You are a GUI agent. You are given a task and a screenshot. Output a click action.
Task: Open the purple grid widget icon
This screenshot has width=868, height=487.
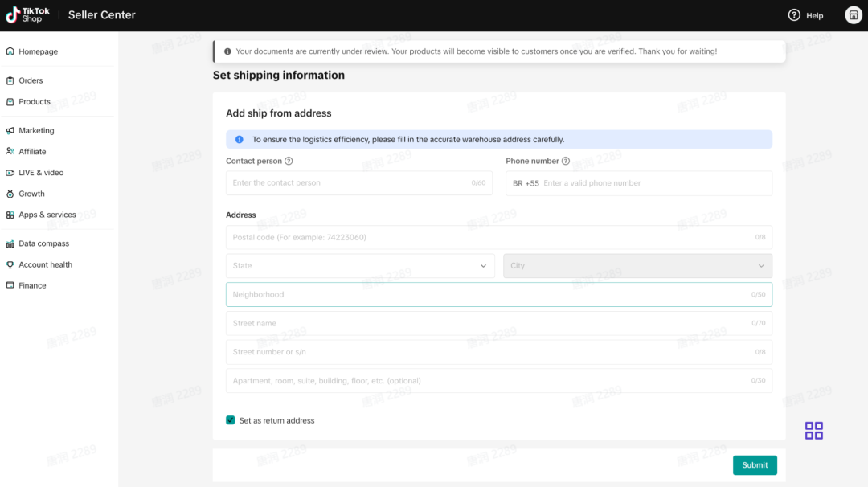[813, 431]
